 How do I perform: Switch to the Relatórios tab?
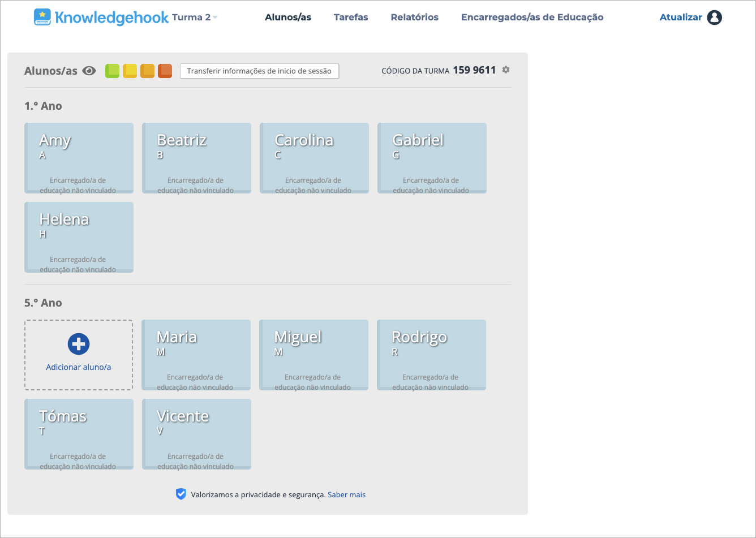(415, 18)
